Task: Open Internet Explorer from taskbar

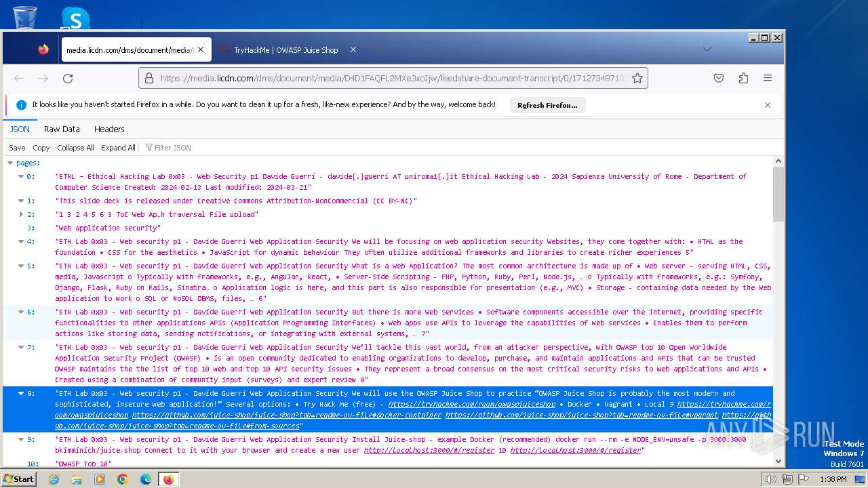Action: coord(54,479)
